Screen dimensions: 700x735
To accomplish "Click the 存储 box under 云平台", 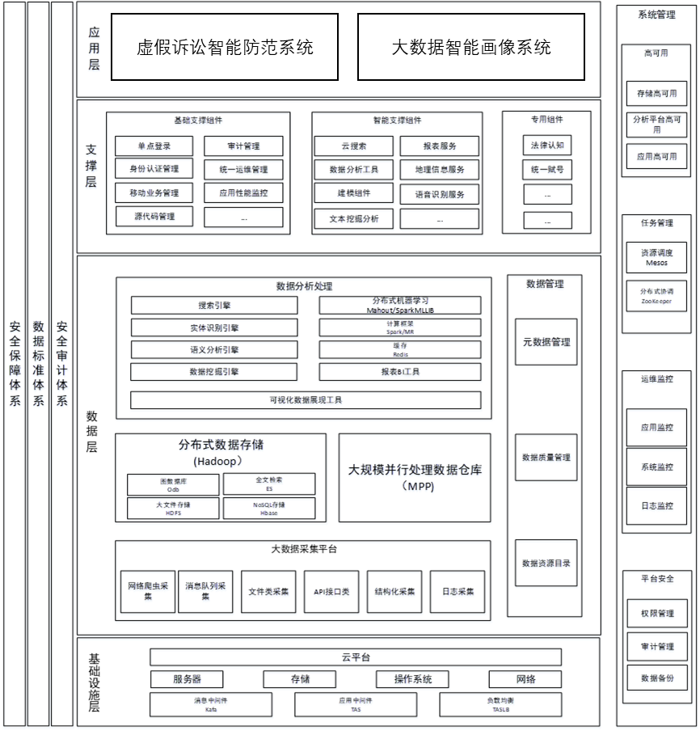I will click(x=300, y=681).
